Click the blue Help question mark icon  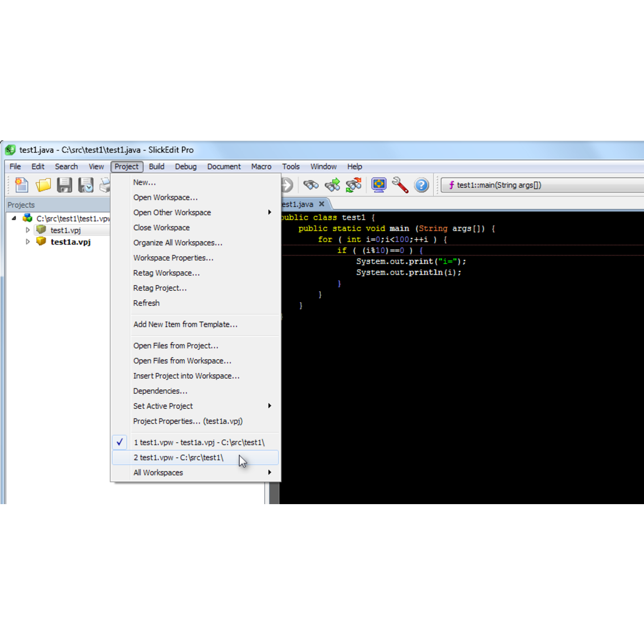pos(422,185)
